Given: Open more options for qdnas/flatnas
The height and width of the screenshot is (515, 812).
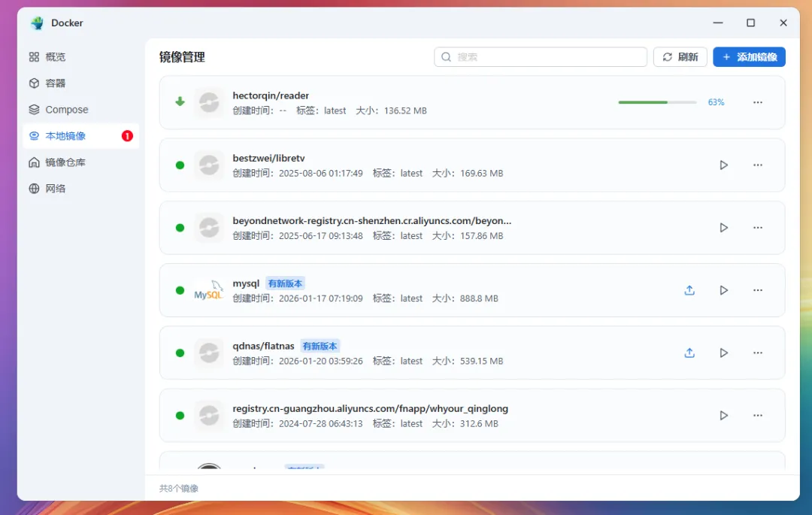Looking at the screenshot, I should (758, 353).
